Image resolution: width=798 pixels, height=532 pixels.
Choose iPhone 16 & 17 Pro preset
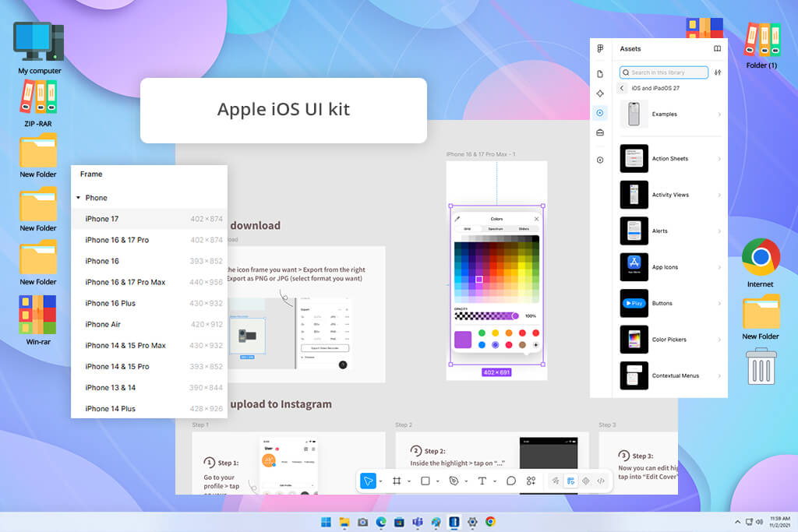tap(149, 240)
